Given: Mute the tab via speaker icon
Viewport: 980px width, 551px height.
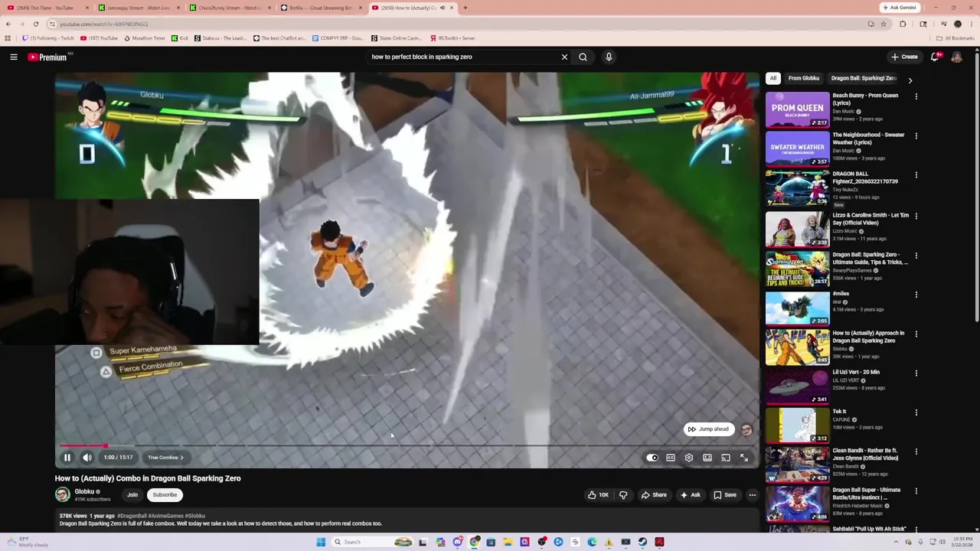Looking at the screenshot, I should [442, 8].
